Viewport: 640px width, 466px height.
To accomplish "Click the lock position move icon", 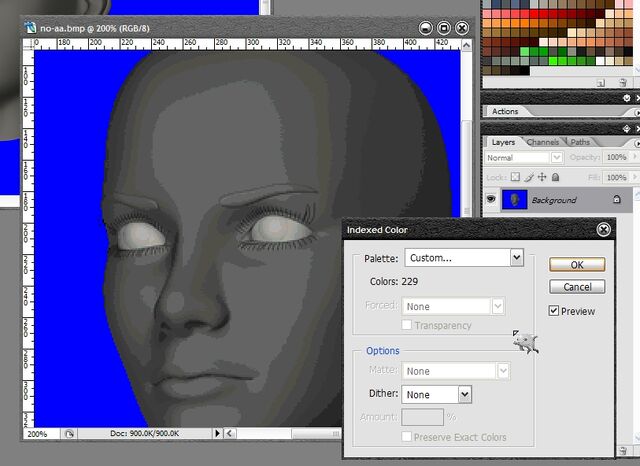I will (542, 177).
